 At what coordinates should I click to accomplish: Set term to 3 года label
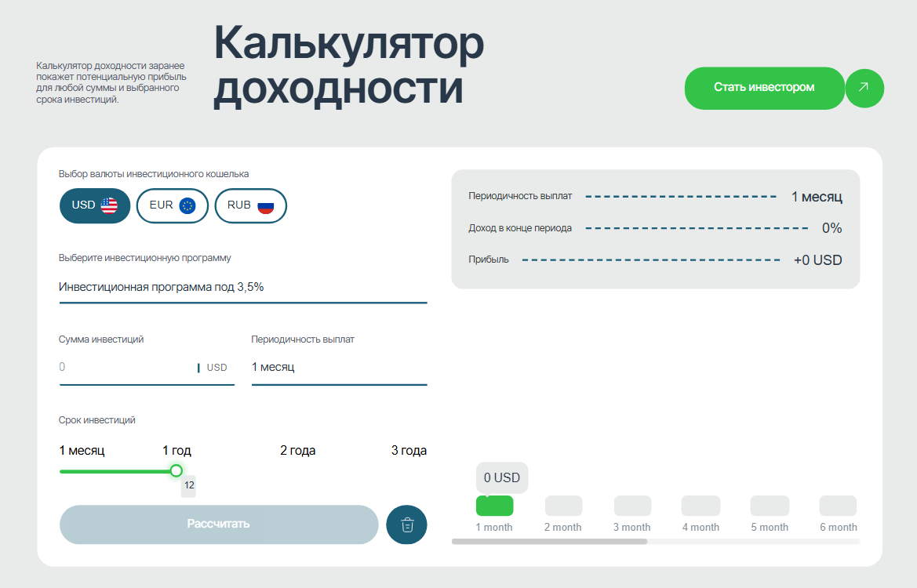click(x=409, y=451)
